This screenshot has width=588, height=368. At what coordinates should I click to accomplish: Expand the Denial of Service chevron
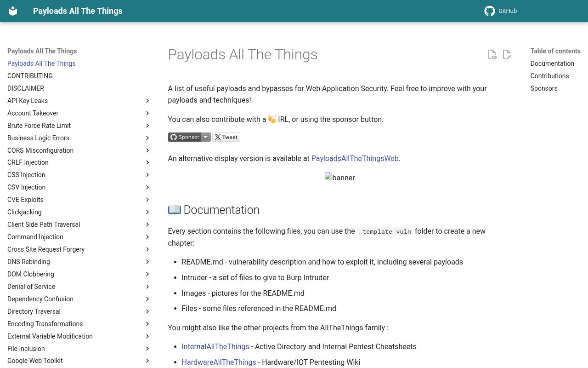pos(147,287)
